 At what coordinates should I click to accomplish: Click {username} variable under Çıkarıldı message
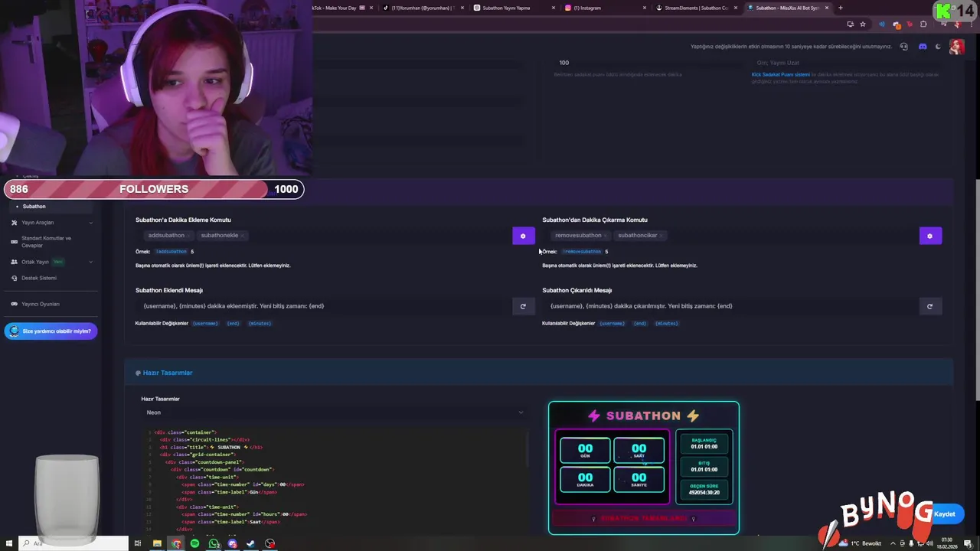point(612,324)
